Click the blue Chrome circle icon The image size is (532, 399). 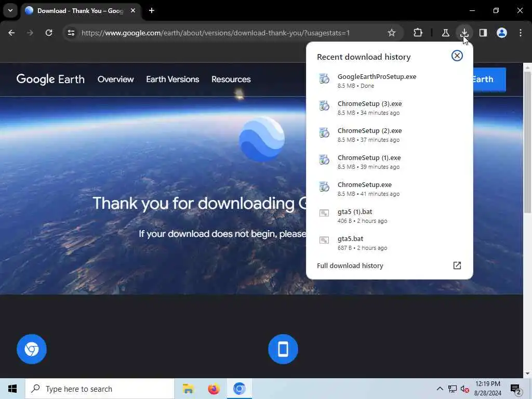coord(32,349)
